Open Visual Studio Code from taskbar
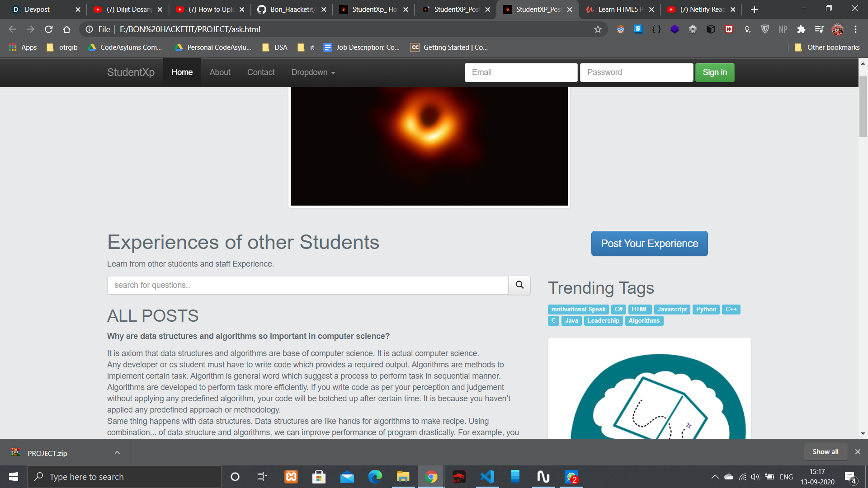 (487, 477)
